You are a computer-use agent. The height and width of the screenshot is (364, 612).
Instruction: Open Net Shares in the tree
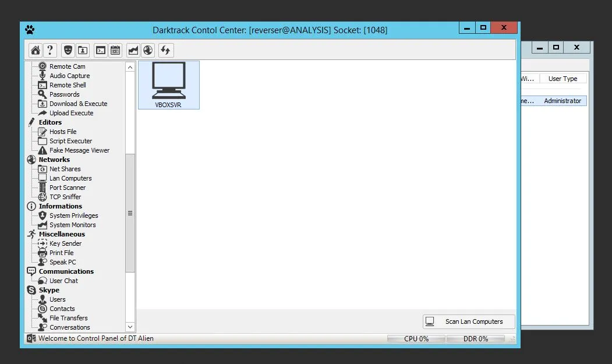tap(65, 169)
